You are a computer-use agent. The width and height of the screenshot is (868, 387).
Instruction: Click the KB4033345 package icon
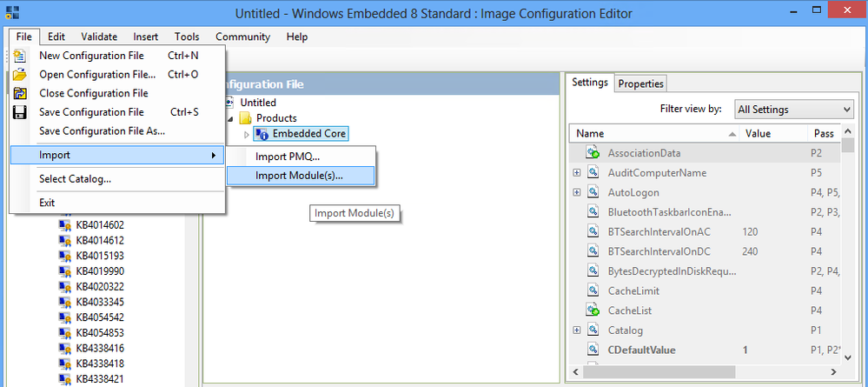tap(65, 302)
